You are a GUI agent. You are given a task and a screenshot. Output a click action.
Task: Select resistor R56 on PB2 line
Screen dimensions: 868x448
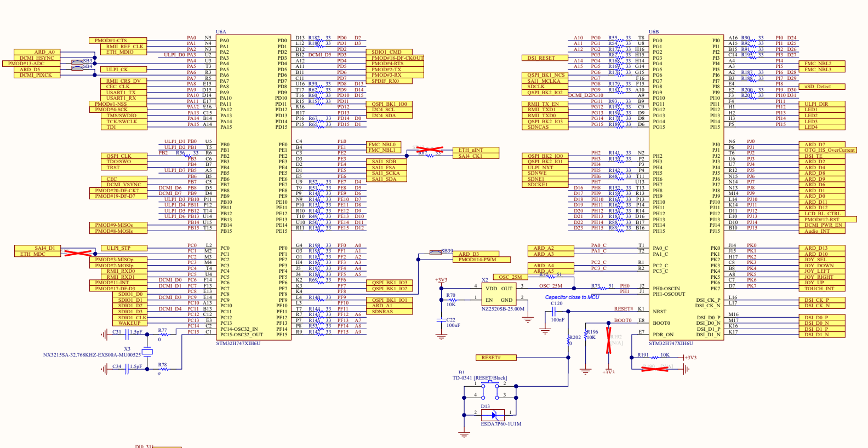tap(189, 156)
